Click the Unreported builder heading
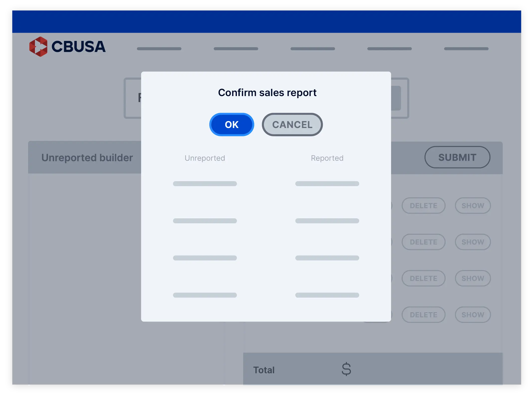 [x=87, y=158]
